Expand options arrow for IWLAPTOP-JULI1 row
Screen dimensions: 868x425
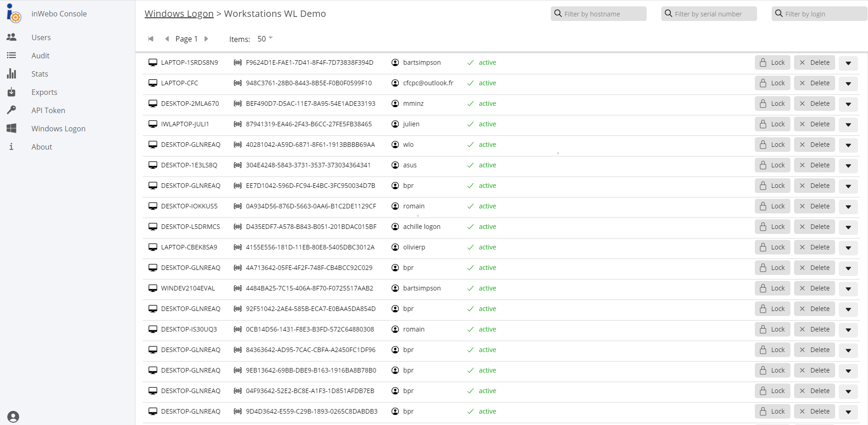click(848, 124)
